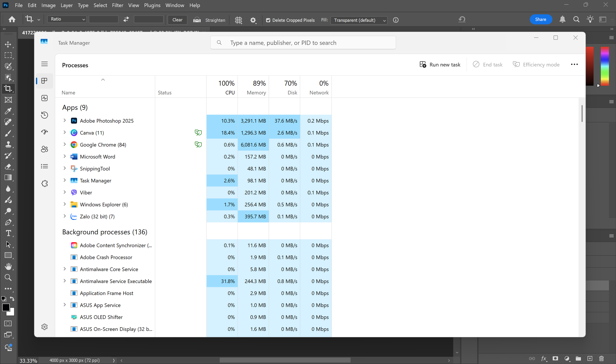Click the blue Share button

(541, 19)
